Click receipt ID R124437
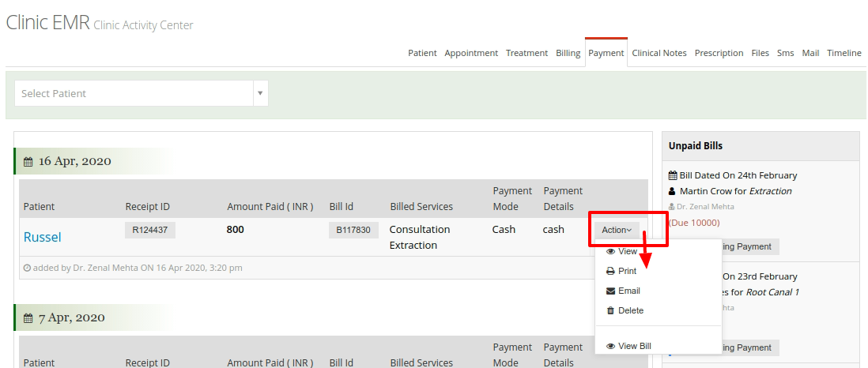Viewport: 868px width, 368px height. click(x=150, y=230)
